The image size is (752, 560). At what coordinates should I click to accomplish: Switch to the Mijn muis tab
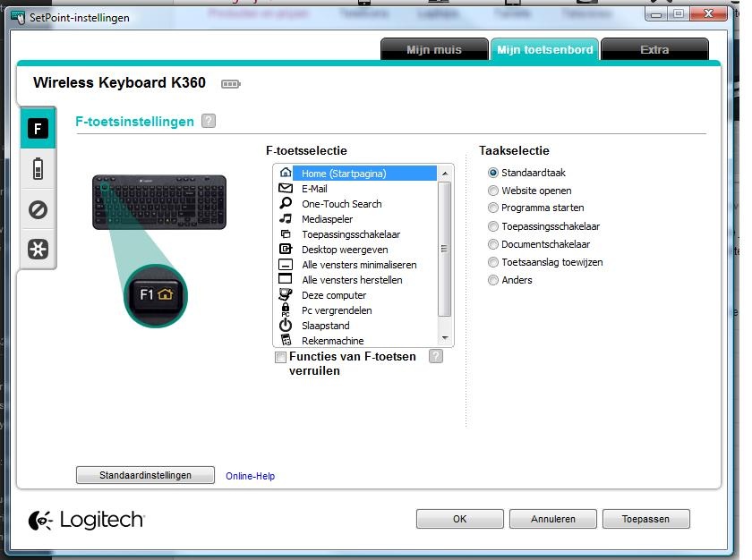pos(434,49)
